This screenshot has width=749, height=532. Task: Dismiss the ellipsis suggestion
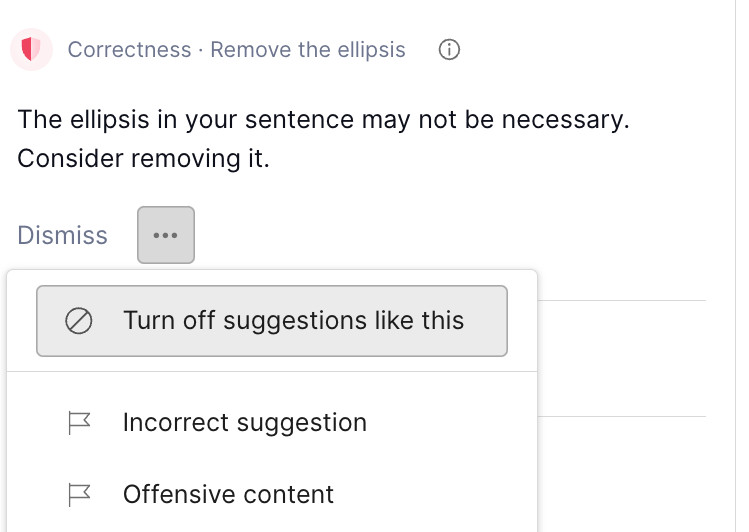click(x=63, y=235)
